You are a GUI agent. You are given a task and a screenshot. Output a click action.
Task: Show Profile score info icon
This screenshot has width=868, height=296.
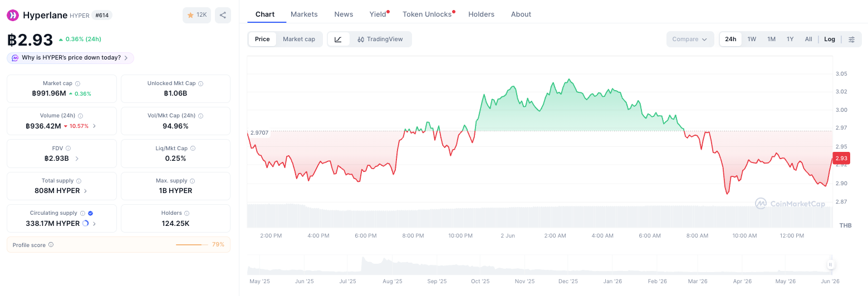(51, 245)
